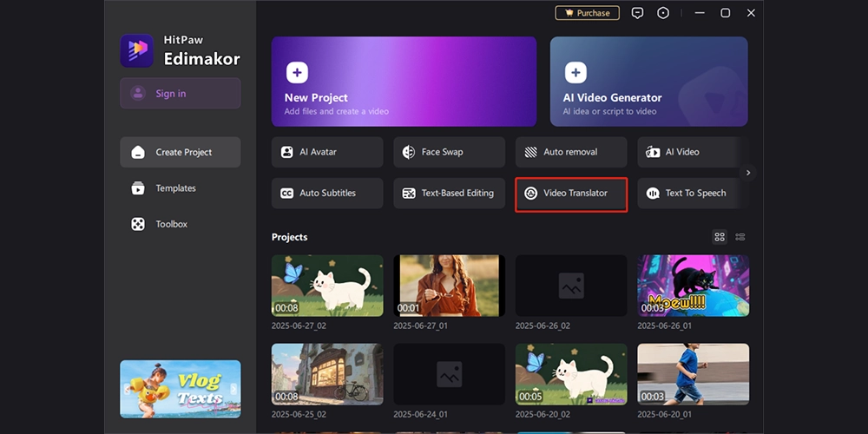Click the Face Swap icon
Image resolution: width=868 pixels, height=434 pixels.
coord(409,152)
